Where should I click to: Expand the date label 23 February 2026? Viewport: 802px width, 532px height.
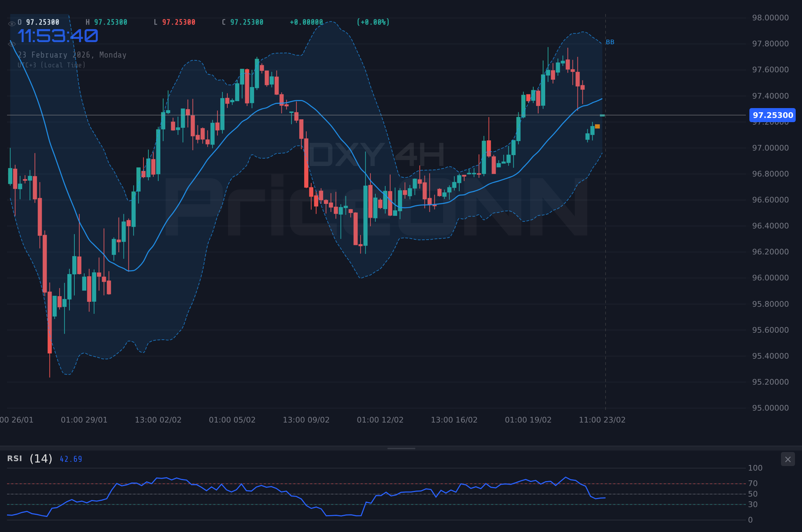pyautogui.click(x=72, y=55)
